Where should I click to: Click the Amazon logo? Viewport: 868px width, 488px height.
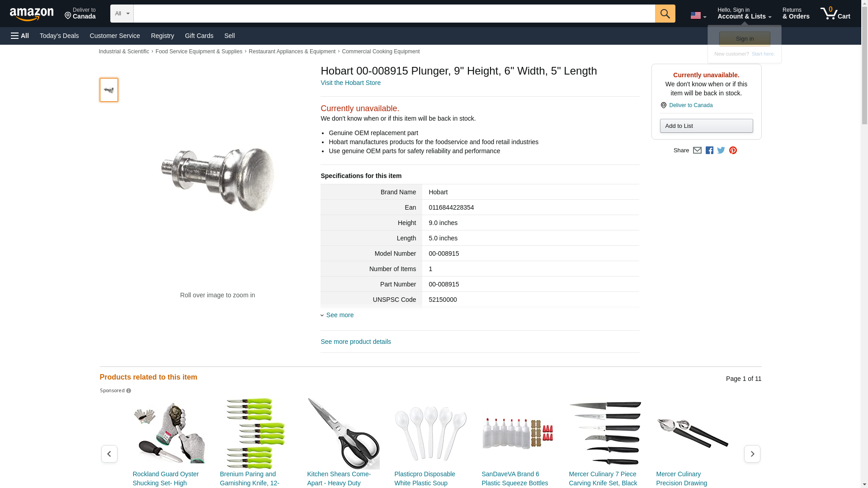[x=32, y=14]
